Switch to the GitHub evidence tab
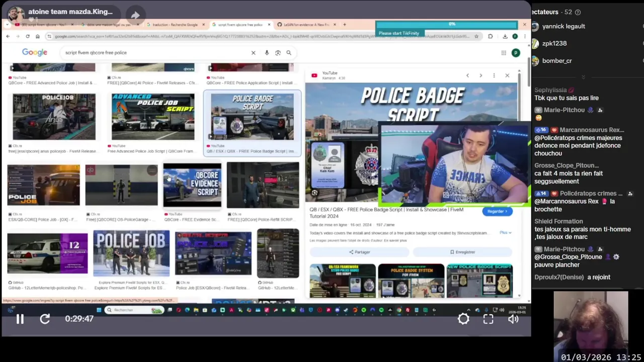Viewport: 644px width, 362px height. tap(306, 24)
